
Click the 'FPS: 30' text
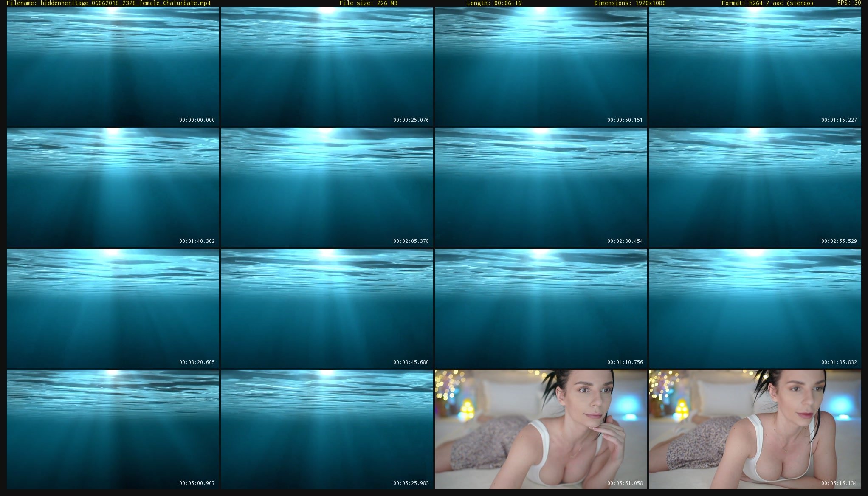coord(849,3)
